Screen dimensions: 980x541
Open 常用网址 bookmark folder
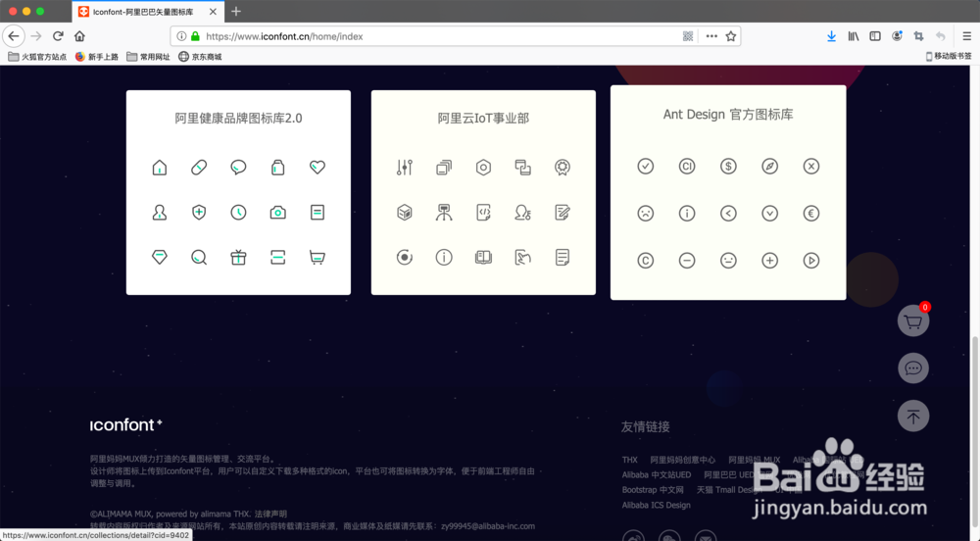[148, 57]
